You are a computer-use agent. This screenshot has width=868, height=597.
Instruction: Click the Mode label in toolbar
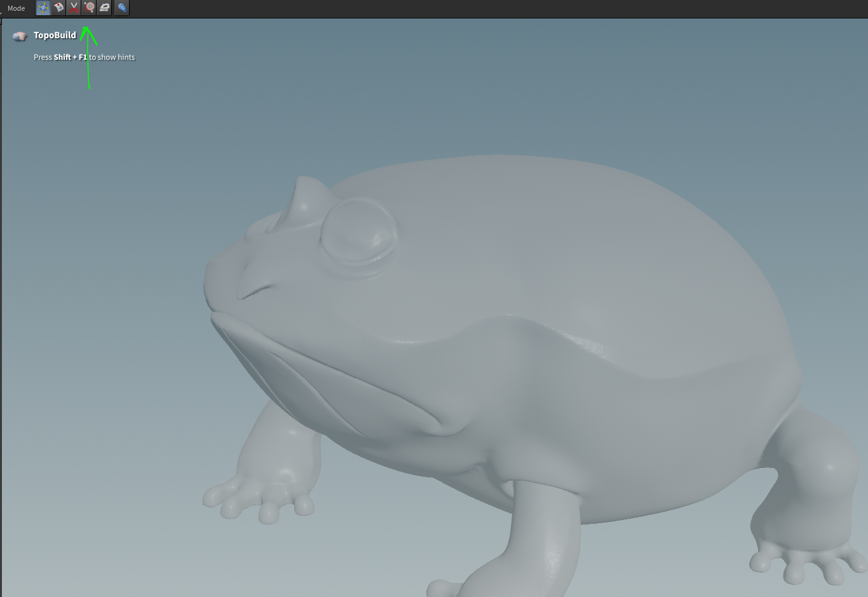[17, 8]
